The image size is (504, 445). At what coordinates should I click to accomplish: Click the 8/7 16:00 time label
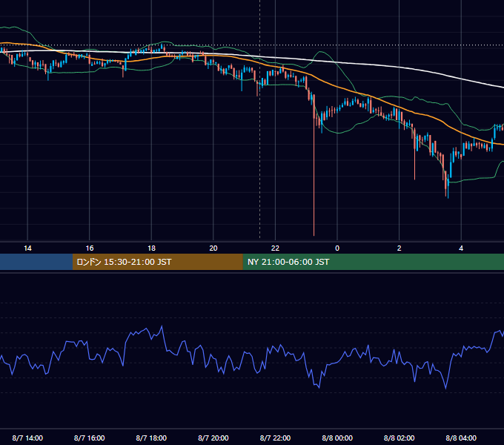pyautogui.click(x=90, y=438)
